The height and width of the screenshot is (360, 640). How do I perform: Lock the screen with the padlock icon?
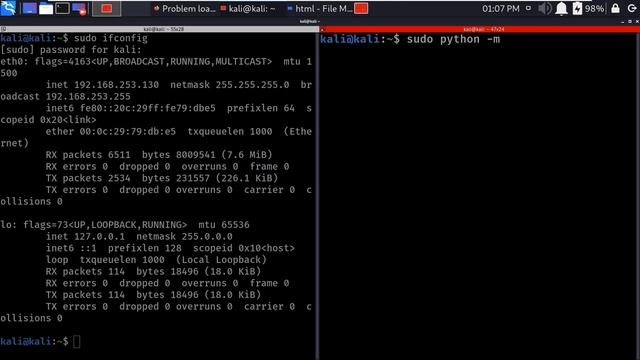click(x=615, y=8)
